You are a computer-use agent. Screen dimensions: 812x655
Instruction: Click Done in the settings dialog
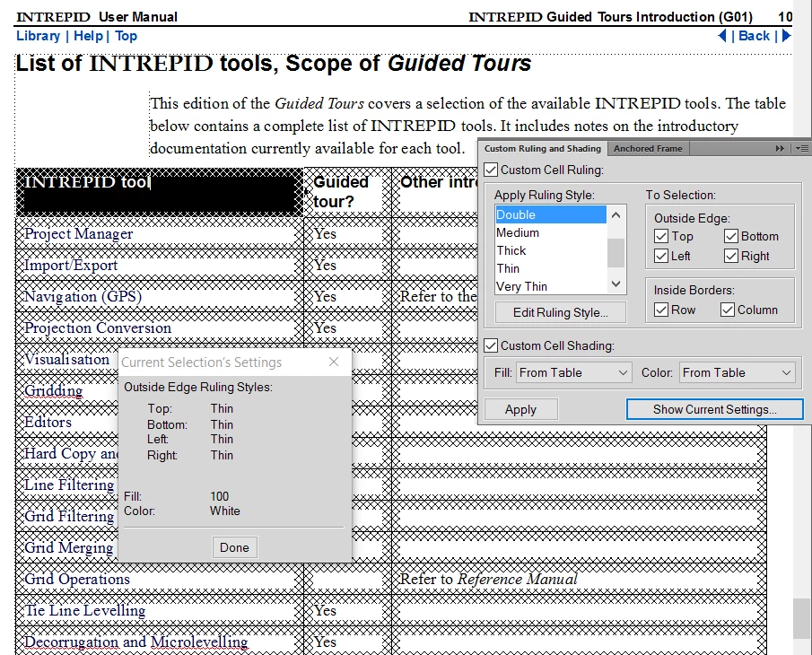click(x=234, y=547)
